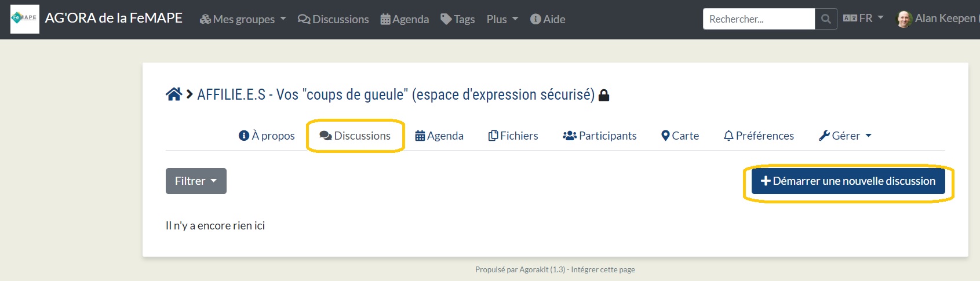
Task: Open the Carte map tab
Action: pyautogui.click(x=680, y=136)
